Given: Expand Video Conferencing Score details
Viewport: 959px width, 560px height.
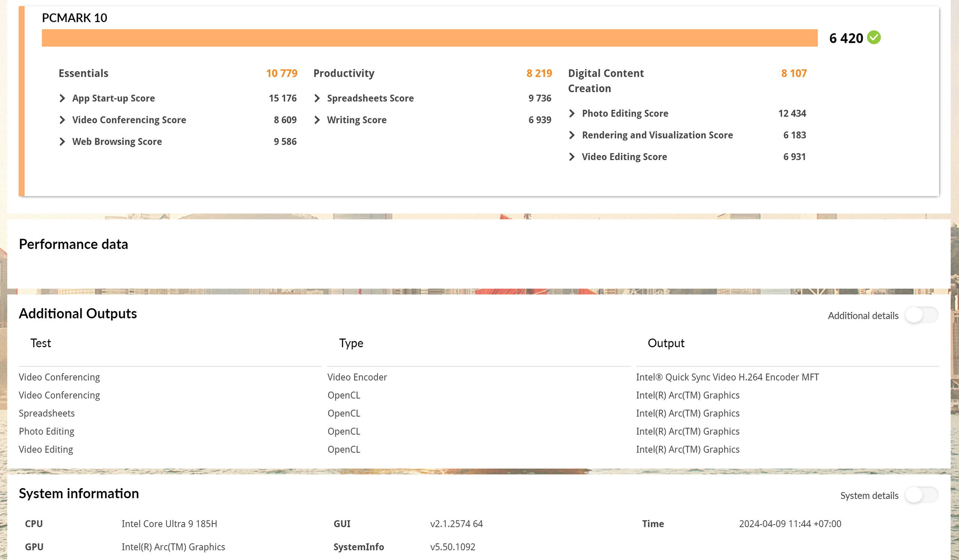Looking at the screenshot, I should (x=63, y=120).
